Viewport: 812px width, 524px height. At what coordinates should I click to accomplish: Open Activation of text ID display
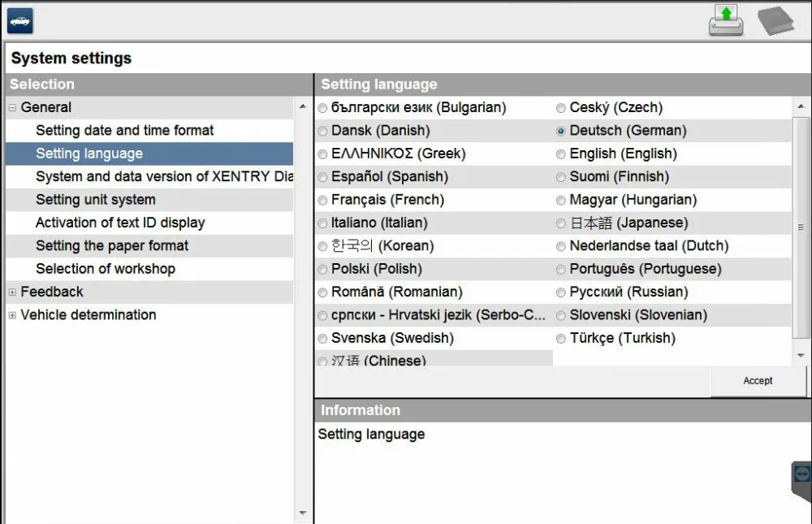tap(120, 223)
